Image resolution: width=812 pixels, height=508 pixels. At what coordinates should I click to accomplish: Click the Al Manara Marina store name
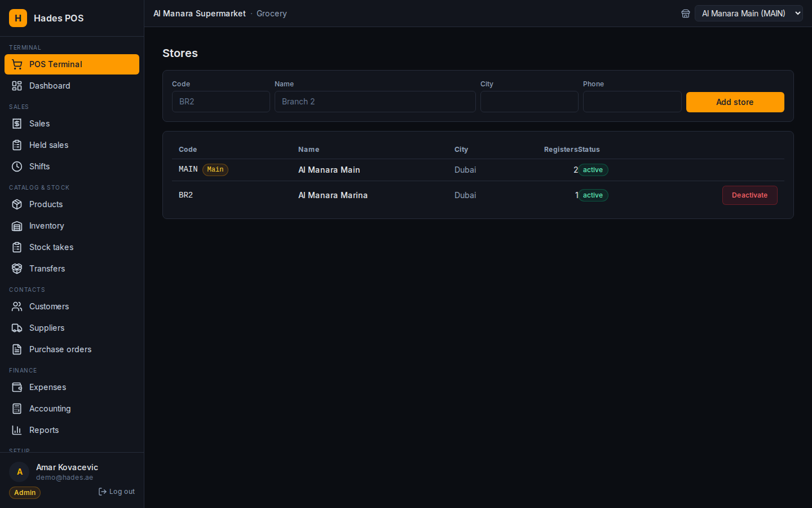333,195
